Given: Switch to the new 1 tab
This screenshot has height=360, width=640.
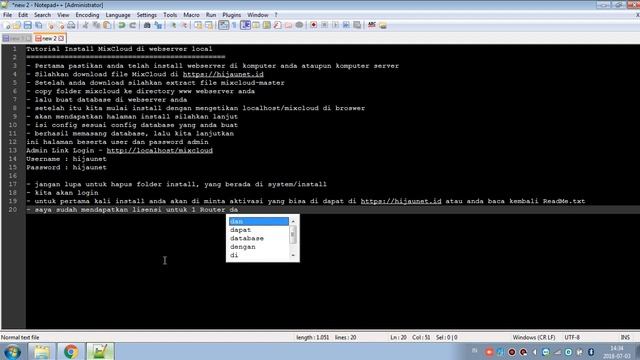Looking at the screenshot, I should coord(16,38).
